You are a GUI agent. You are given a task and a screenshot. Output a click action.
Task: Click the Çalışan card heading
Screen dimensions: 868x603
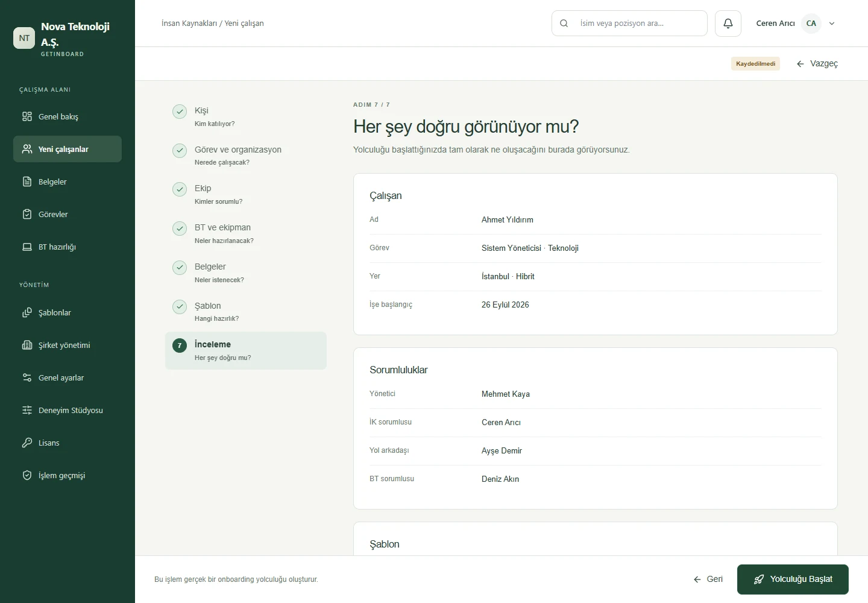(386, 196)
